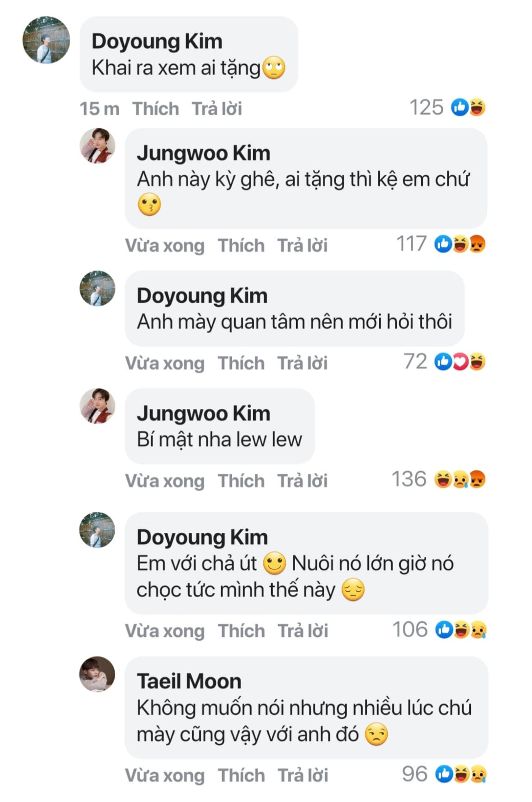Open the Taeil Moon name link
The image size is (532, 802).
point(189,681)
